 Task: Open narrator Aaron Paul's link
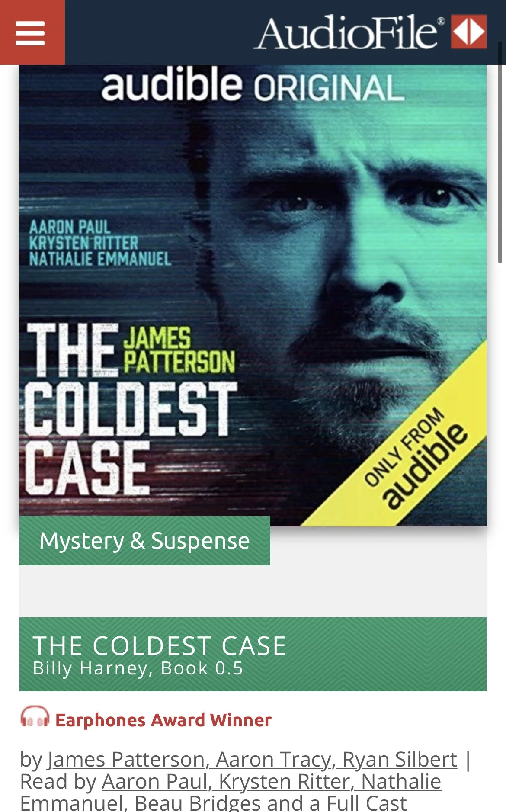coord(157,782)
